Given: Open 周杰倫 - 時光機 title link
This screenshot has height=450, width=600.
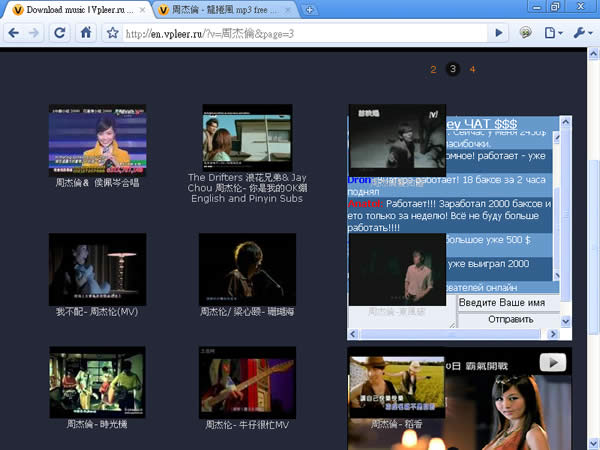Looking at the screenshot, I should click(x=97, y=424).
